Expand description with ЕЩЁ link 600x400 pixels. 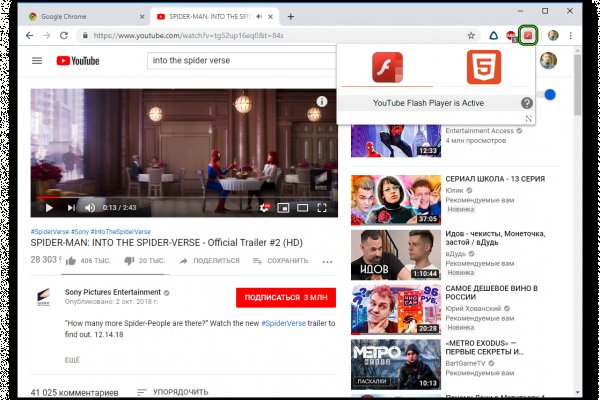[x=72, y=358]
